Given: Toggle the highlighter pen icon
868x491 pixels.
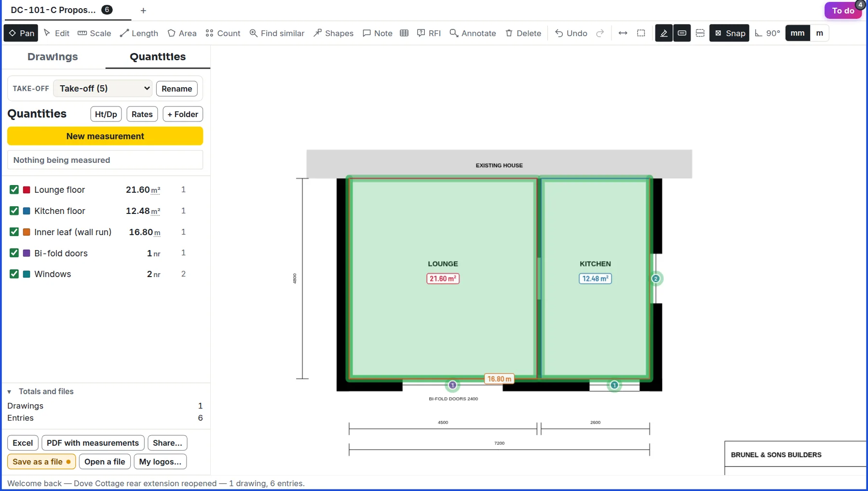Looking at the screenshot, I should point(664,33).
